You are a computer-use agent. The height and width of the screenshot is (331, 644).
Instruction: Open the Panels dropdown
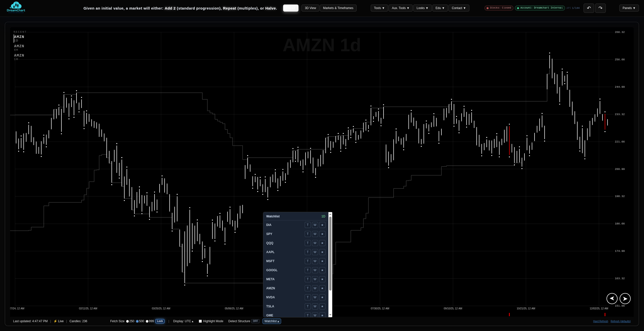coord(629,8)
